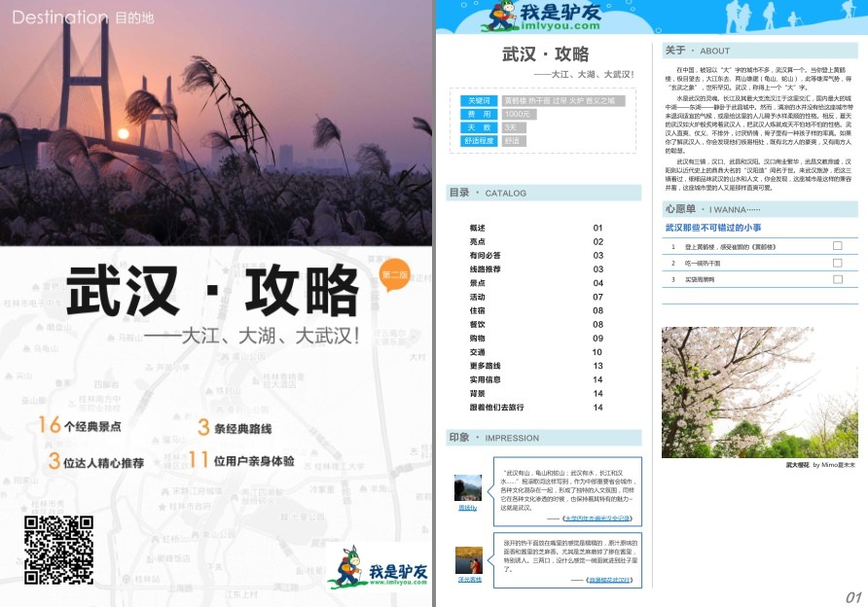Screen dimensions: 868x607
Task: Click the blue 舒适程度 label
Action: pos(479,141)
